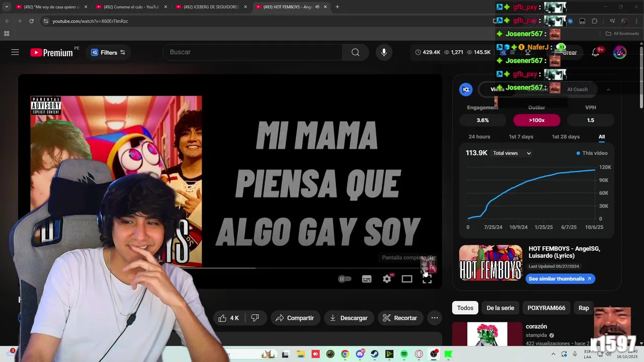Screen dimensions: 644x362
Task: Open the Recortar clip tool
Action: click(x=400, y=318)
